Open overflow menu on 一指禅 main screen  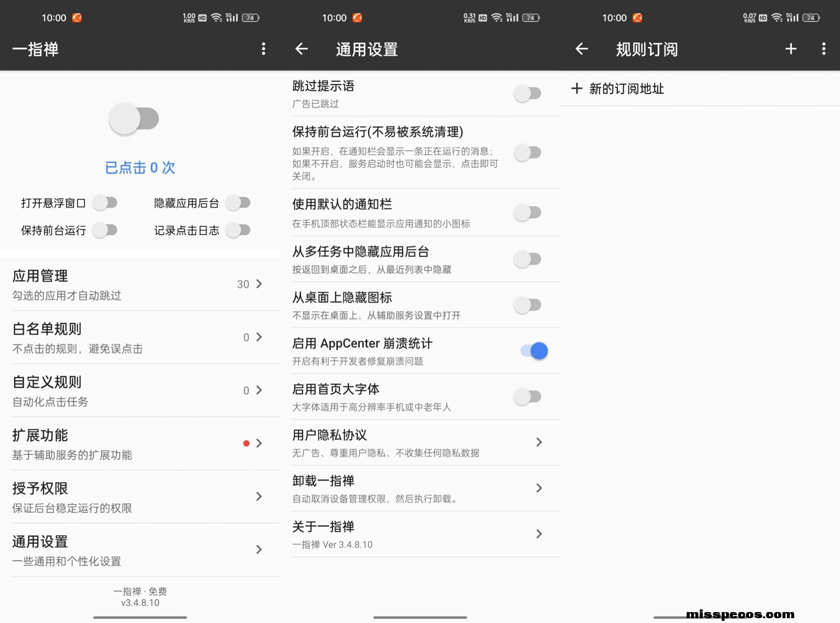point(263,49)
